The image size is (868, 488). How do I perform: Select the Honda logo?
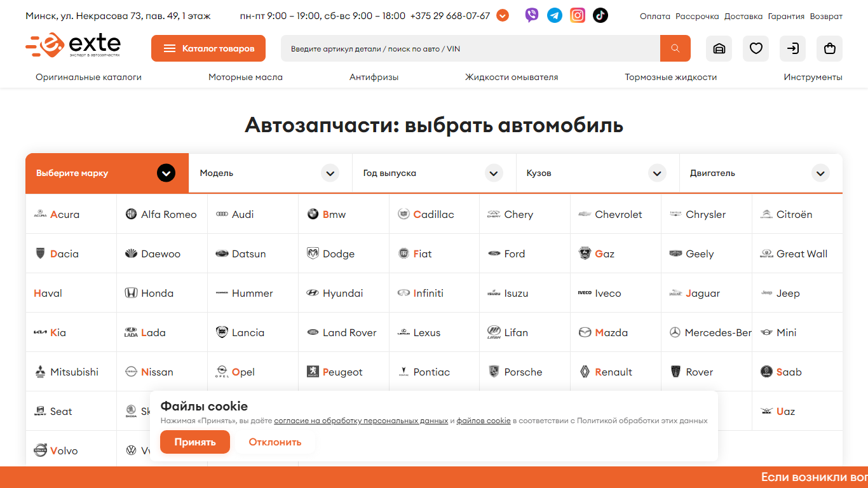131,294
